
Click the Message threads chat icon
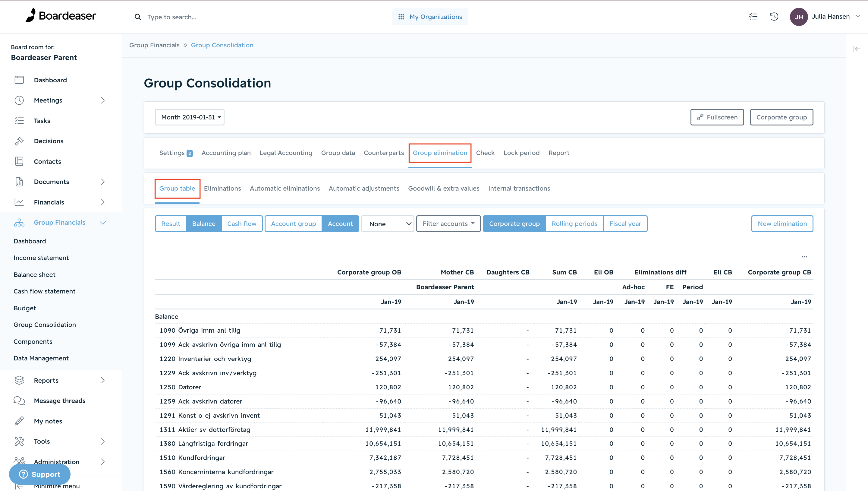(19, 401)
